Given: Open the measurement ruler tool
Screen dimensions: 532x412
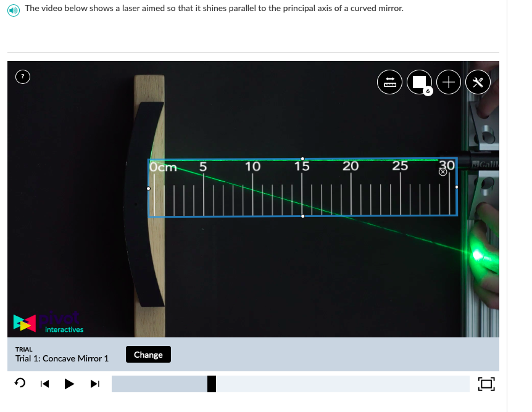Looking at the screenshot, I should (x=389, y=81).
